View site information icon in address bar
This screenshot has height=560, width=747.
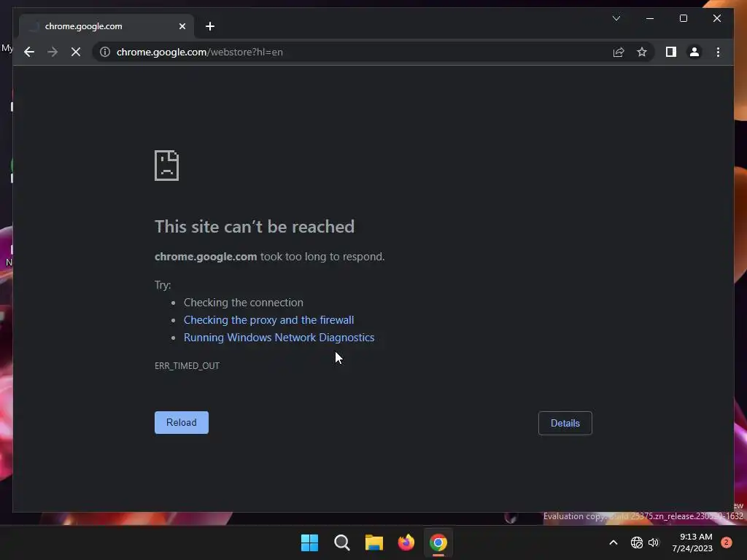(105, 52)
